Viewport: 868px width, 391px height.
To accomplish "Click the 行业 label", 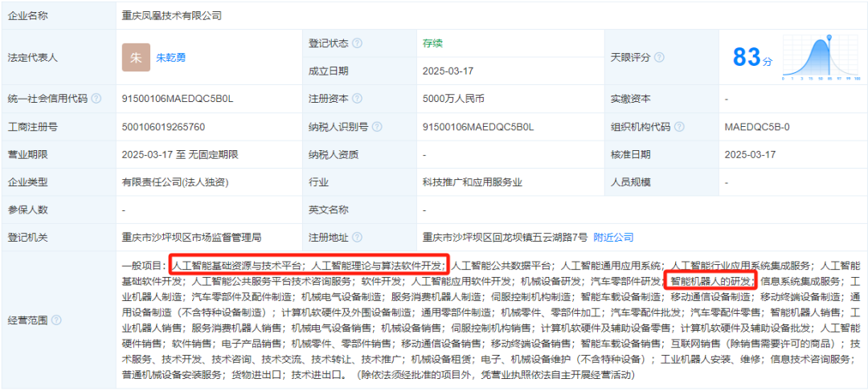I will click(319, 182).
